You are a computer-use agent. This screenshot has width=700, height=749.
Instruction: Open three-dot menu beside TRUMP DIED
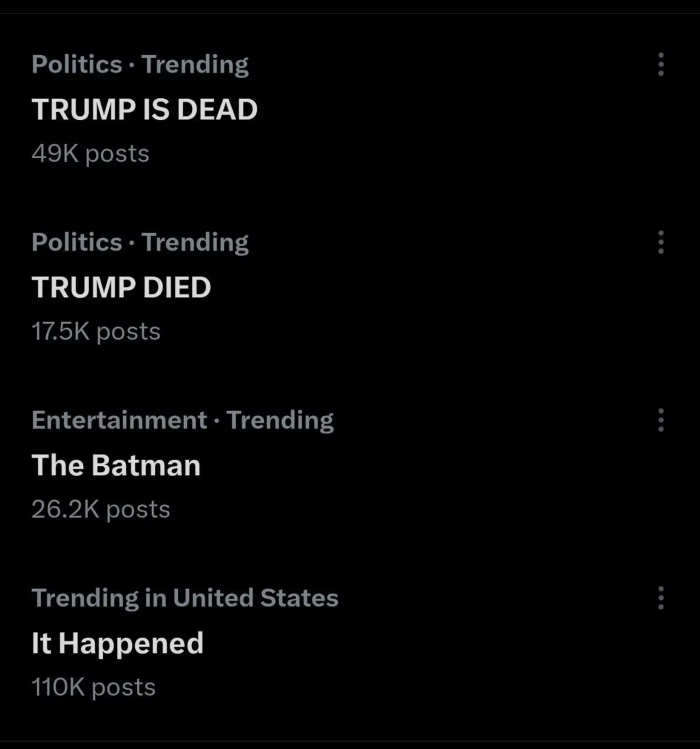[x=660, y=242]
